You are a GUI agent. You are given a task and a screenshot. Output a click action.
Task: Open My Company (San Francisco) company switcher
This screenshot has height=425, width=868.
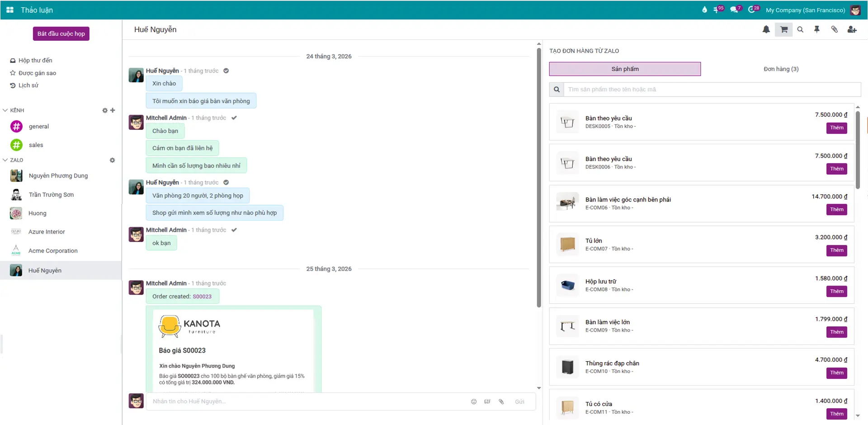pyautogui.click(x=805, y=10)
